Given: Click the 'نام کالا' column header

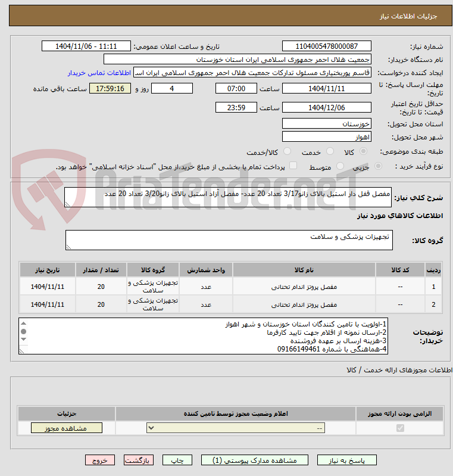Looking at the screenshot, I should 304,270.
